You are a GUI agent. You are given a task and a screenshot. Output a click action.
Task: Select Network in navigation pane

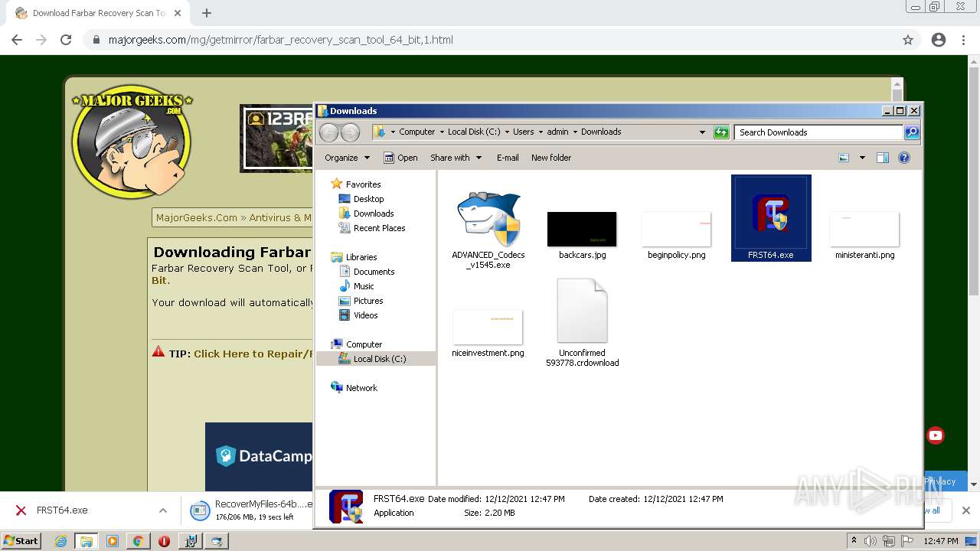pos(361,388)
